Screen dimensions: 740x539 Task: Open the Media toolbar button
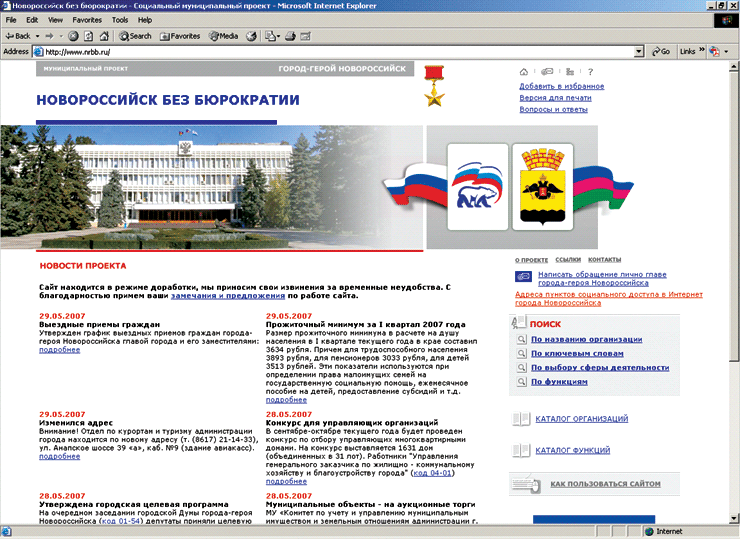click(x=223, y=36)
